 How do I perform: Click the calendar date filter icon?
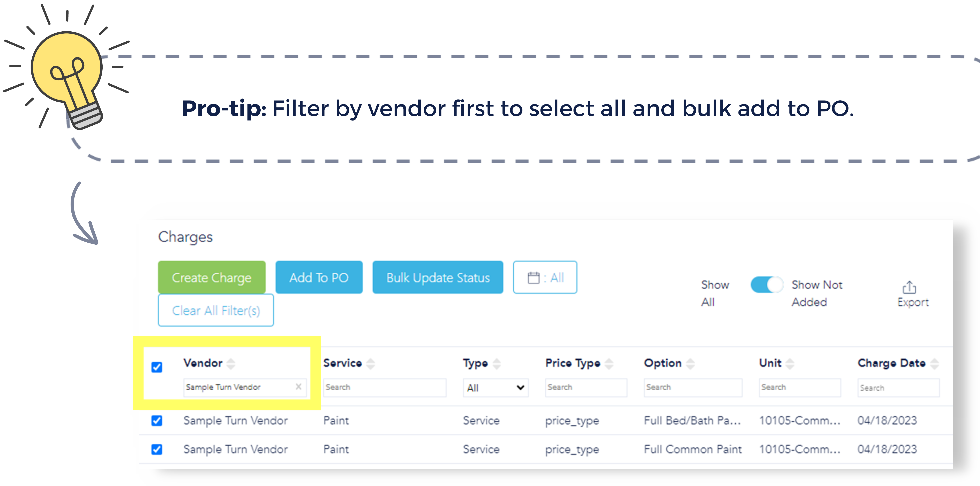point(533,278)
